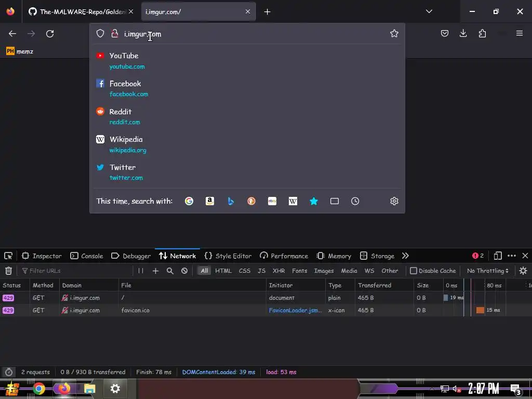Screen dimensions: 532x399
Task: Pick an element with the inspector picker
Action: pos(8,256)
